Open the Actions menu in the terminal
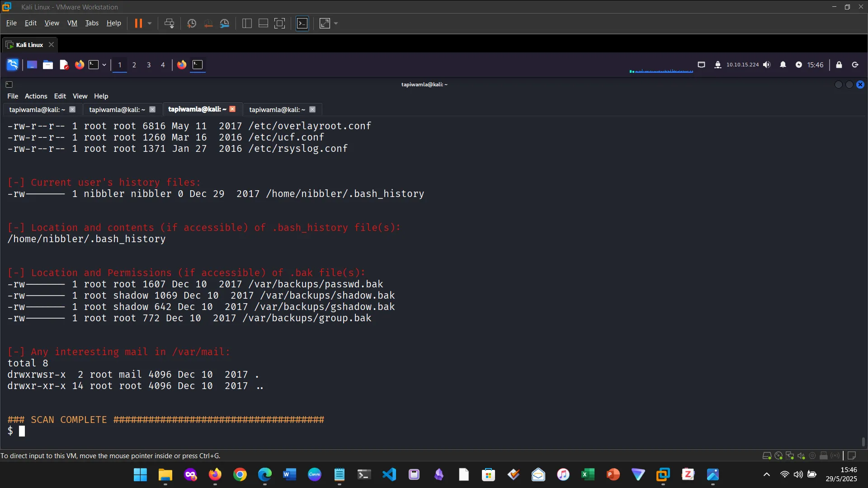868x488 pixels. tap(36, 96)
